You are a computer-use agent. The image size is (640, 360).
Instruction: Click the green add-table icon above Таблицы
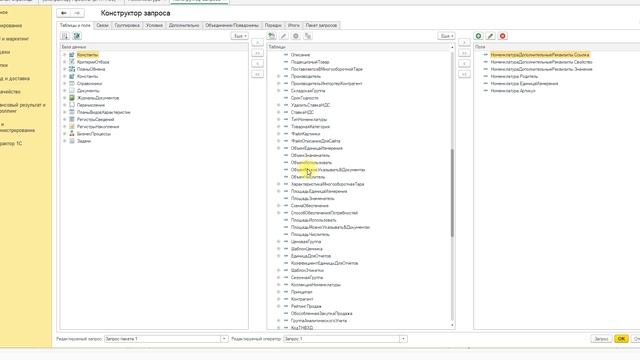coord(271,36)
